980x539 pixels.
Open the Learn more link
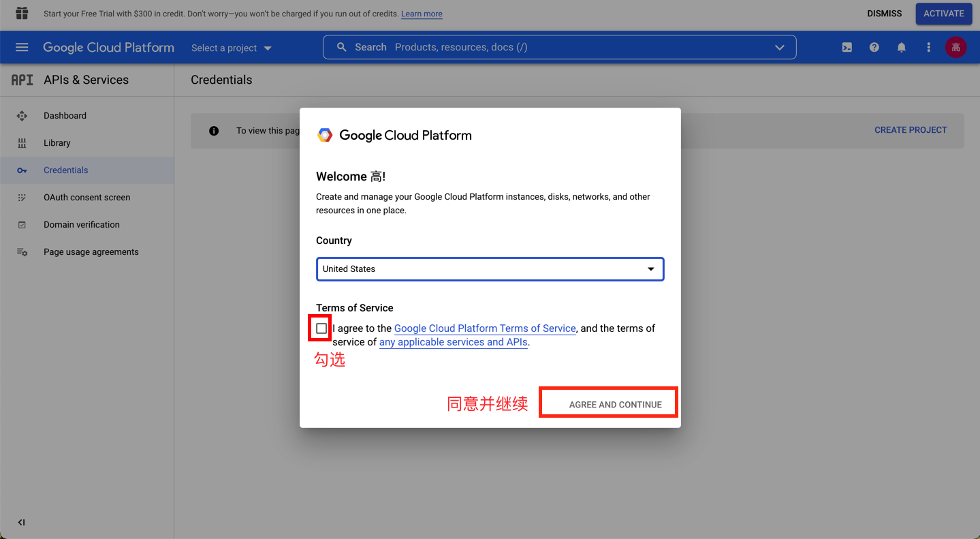(x=422, y=14)
